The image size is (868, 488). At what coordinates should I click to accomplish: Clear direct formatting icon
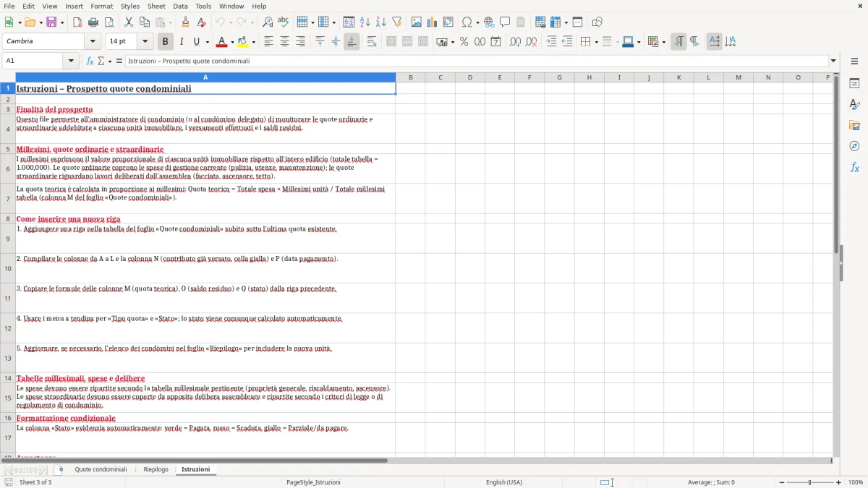click(201, 22)
